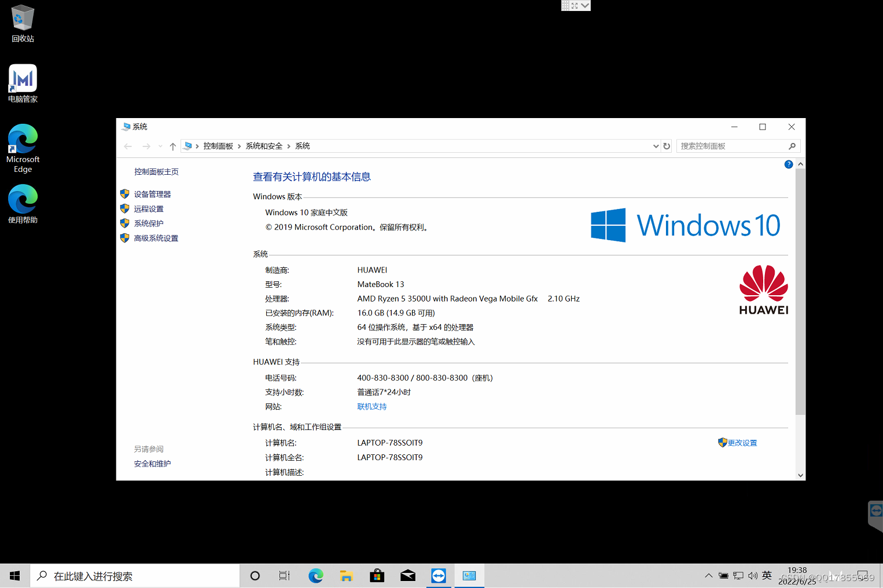Open 控制面板主页 in the left pane
Viewport: 883px width, 588px height.
click(x=156, y=172)
